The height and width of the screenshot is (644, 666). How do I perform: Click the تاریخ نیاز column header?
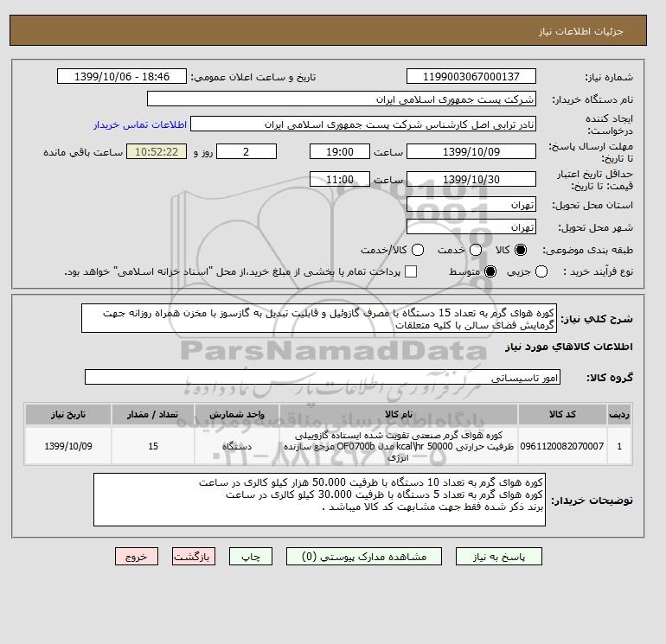pyautogui.click(x=68, y=414)
